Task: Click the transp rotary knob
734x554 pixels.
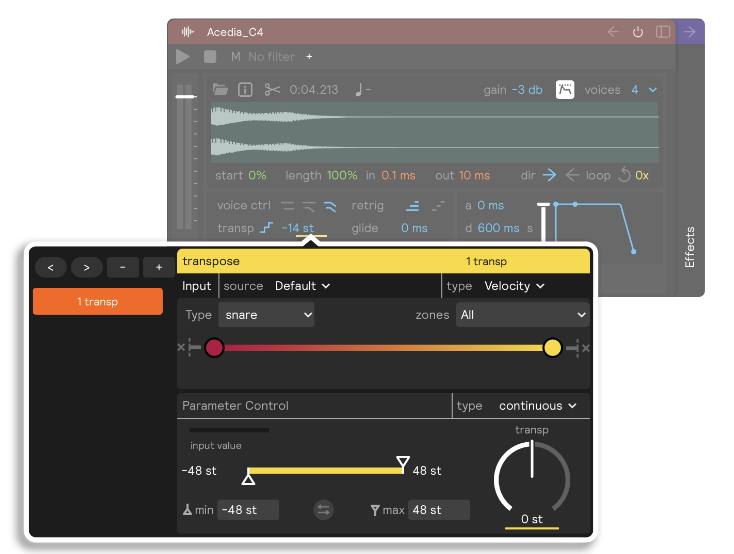Action: pyautogui.click(x=532, y=478)
